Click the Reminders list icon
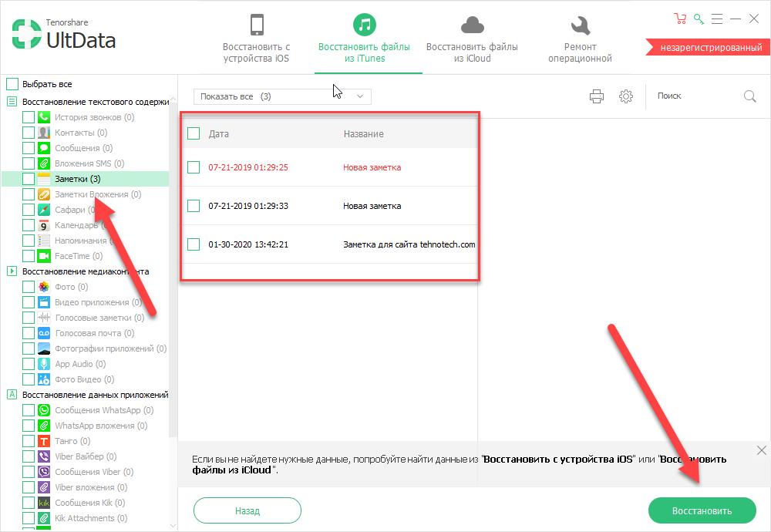 (x=44, y=241)
